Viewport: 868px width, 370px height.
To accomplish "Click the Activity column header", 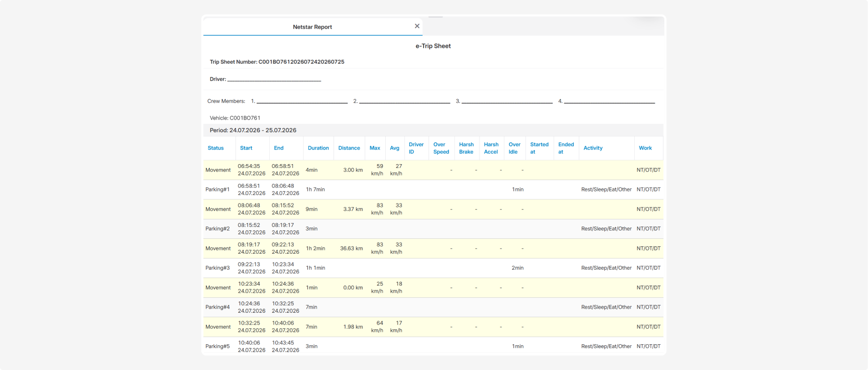I will click(x=593, y=148).
